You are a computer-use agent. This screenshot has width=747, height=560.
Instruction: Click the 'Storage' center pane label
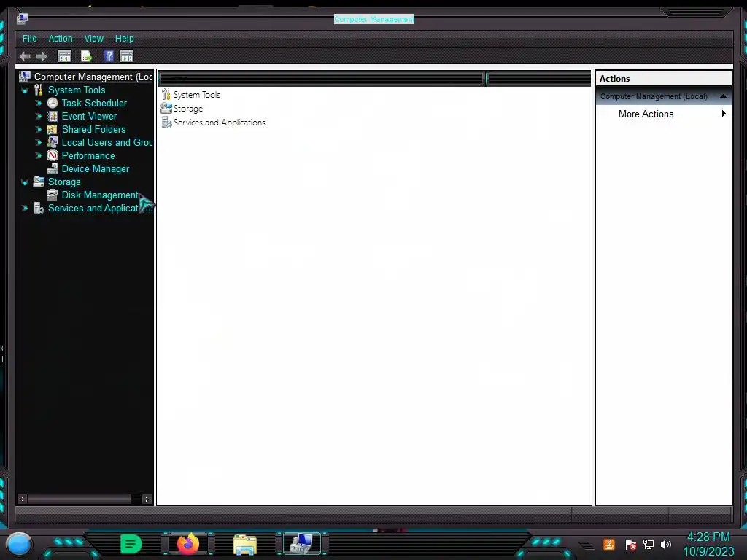[188, 108]
